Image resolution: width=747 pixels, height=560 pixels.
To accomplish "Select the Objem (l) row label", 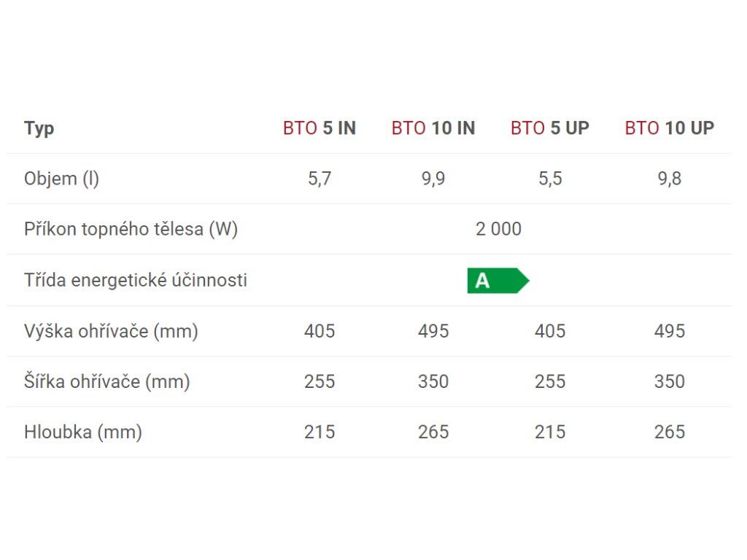I will (x=61, y=179).
